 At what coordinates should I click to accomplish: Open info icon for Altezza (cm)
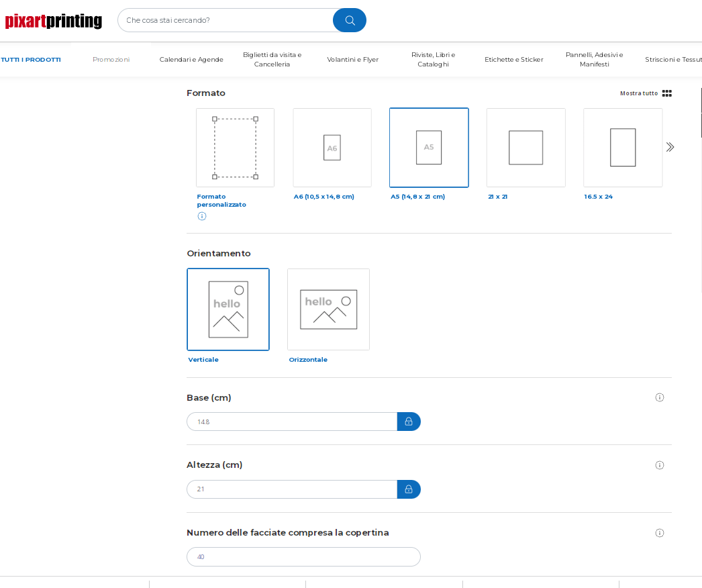pos(659,465)
